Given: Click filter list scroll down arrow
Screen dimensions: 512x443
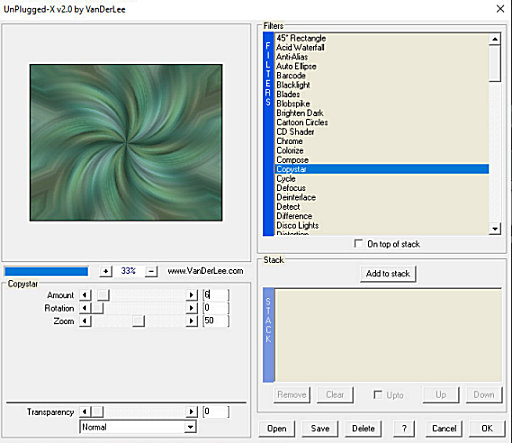Looking at the screenshot, I should [x=495, y=229].
